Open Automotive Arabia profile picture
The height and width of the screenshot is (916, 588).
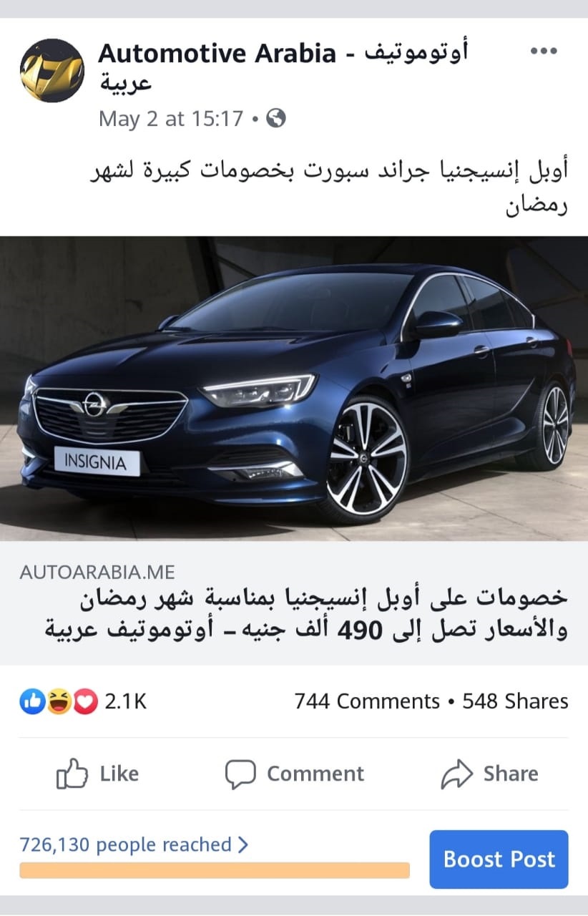tap(52, 70)
